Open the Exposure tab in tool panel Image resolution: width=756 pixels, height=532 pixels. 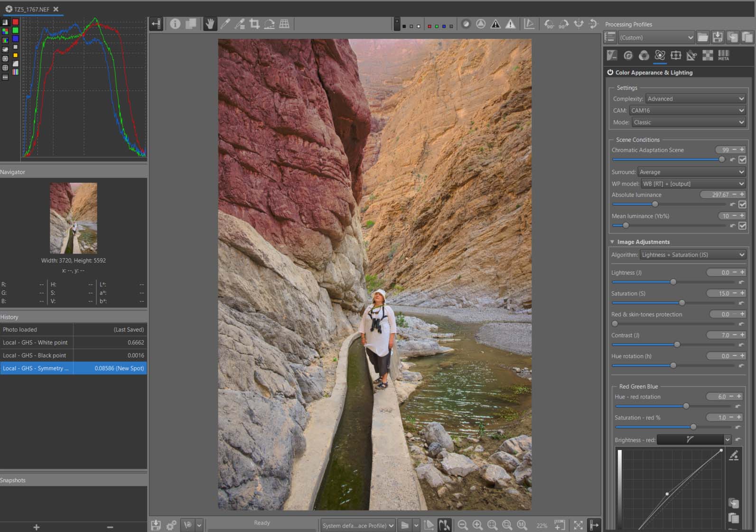tap(612, 56)
